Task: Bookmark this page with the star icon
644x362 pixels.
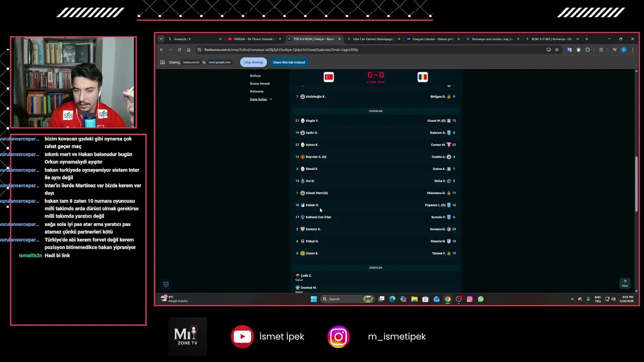Action: pos(557,50)
